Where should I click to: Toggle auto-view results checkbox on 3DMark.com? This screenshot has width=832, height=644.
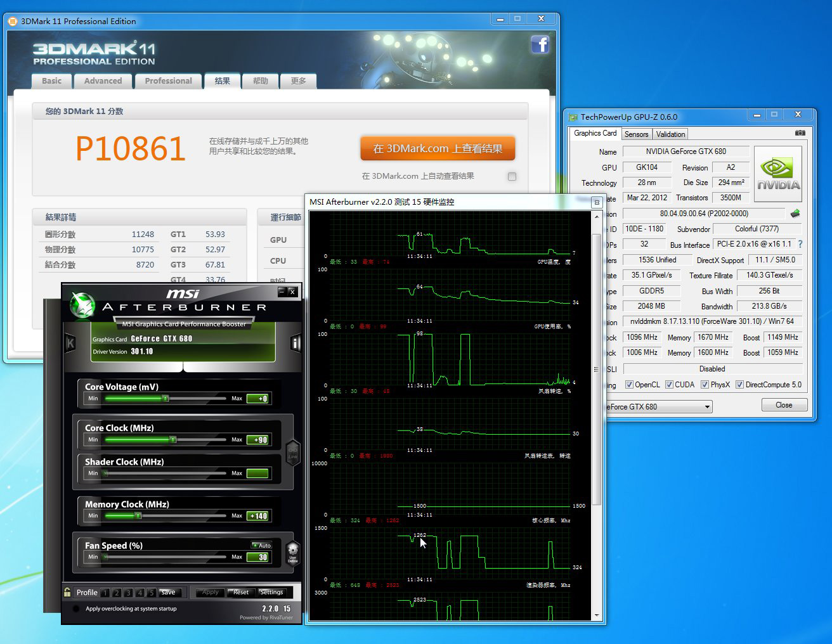512,177
